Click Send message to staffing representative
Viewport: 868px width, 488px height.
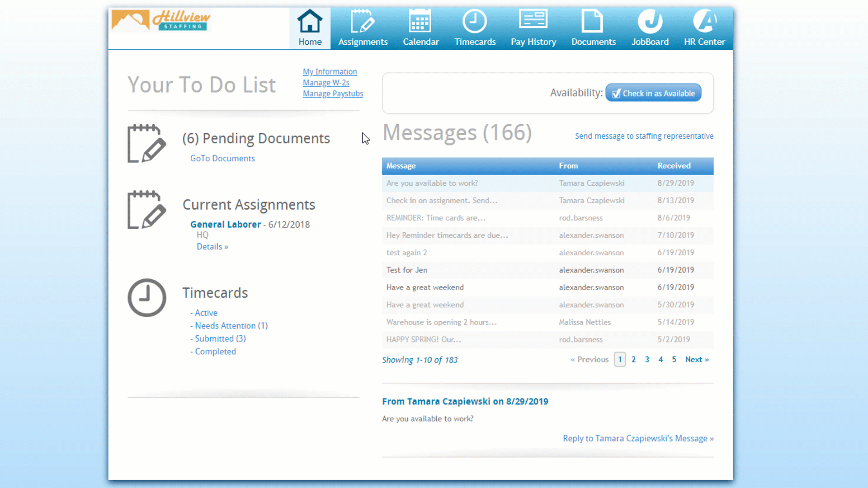coord(644,136)
